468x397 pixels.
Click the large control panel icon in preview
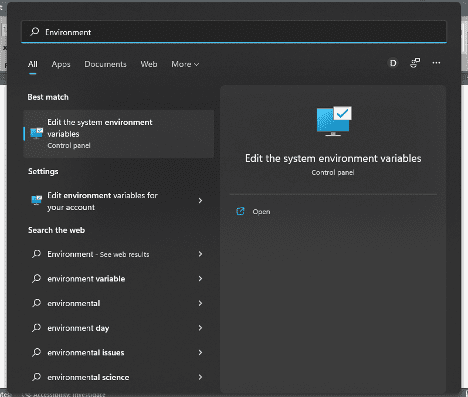coord(334,121)
